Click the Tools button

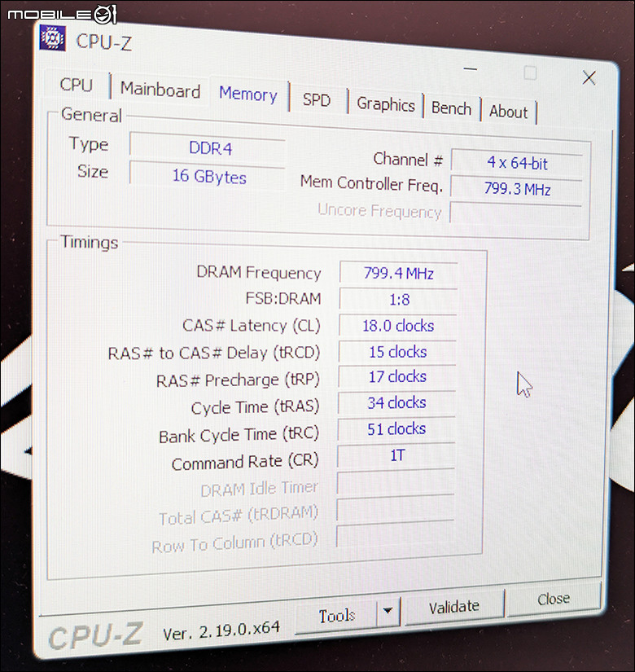tap(337, 616)
